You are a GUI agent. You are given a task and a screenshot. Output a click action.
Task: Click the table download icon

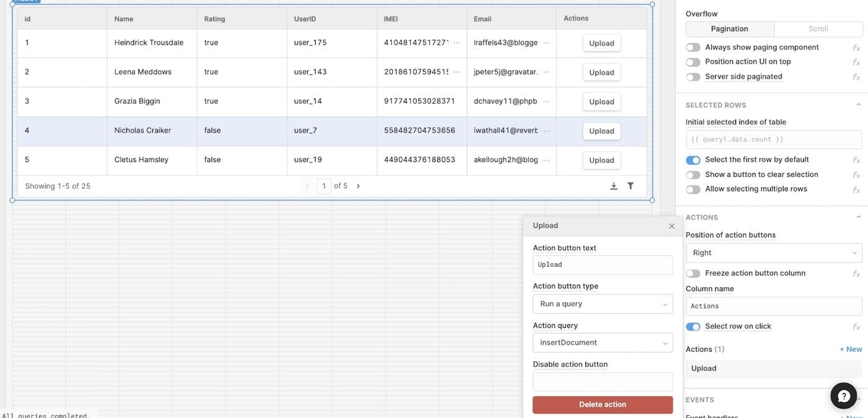(614, 186)
